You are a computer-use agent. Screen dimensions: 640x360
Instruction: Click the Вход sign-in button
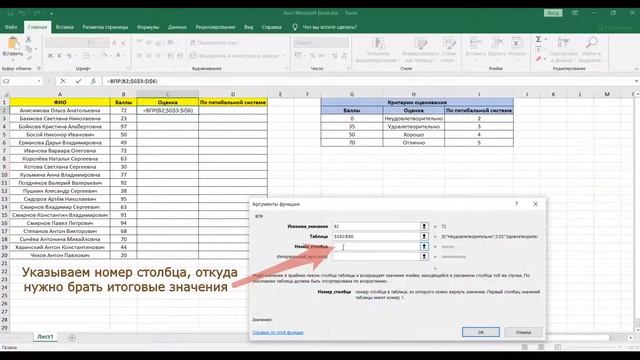553,13
